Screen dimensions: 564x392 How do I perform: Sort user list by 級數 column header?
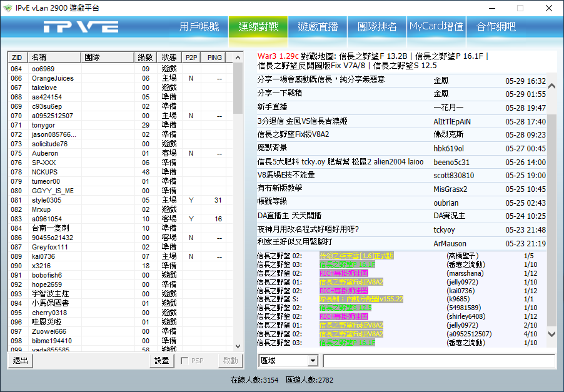pyautogui.click(x=144, y=58)
